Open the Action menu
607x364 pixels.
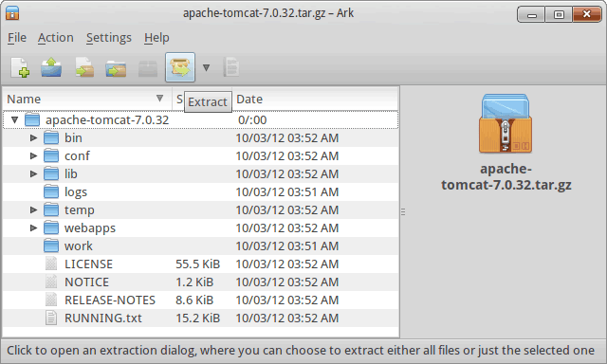tap(55, 38)
